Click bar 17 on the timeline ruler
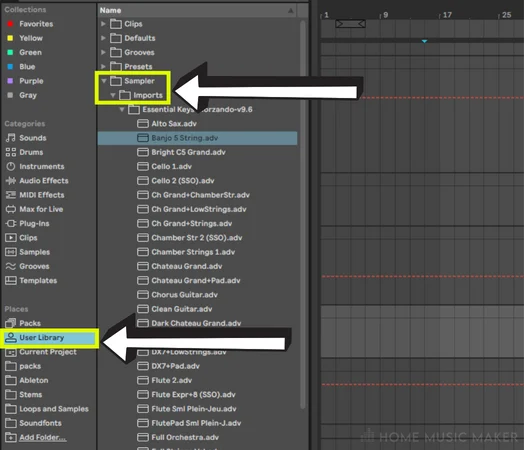Image resolution: width=524 pixels, height=450 pixels. point(446,15)
